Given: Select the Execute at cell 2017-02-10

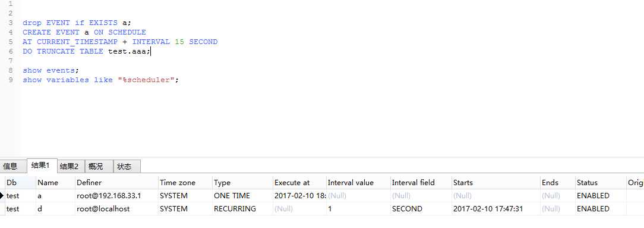Looking at the screenshot, I should click(299, 195).
